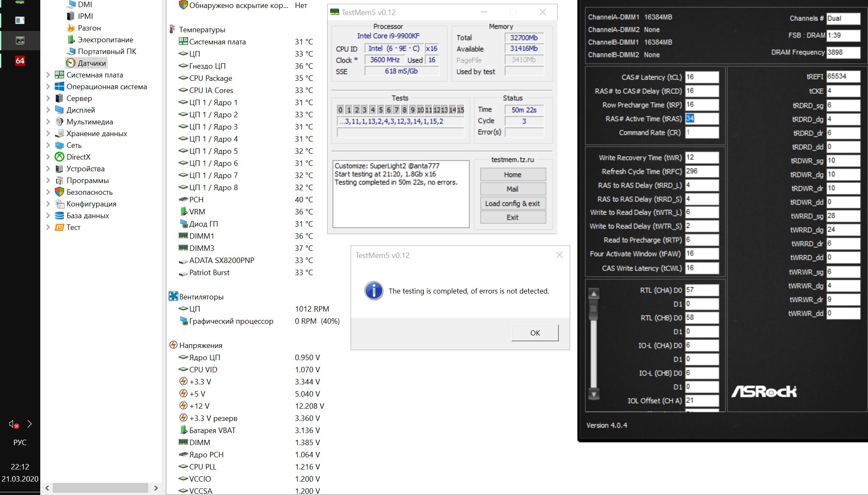Expand the Мультимедиа tree node
868x495 pixels.
coord(48,122)
